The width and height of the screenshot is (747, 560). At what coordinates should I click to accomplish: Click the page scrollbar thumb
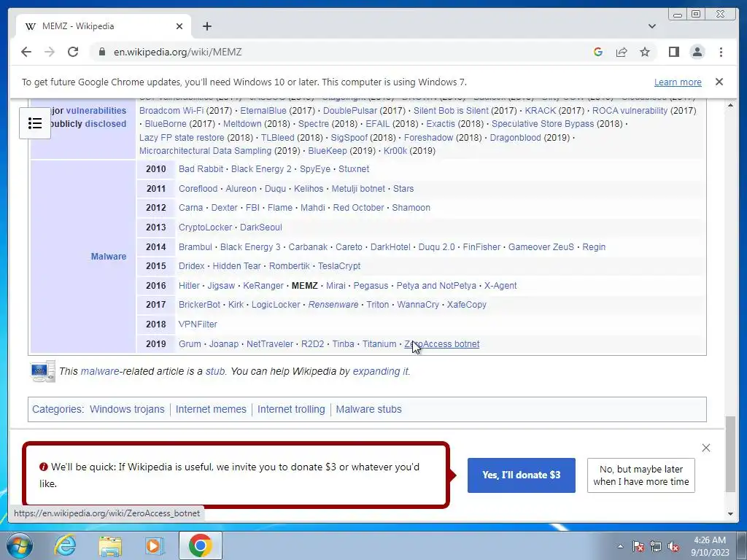pyautogui.click(x=730, y=454)
